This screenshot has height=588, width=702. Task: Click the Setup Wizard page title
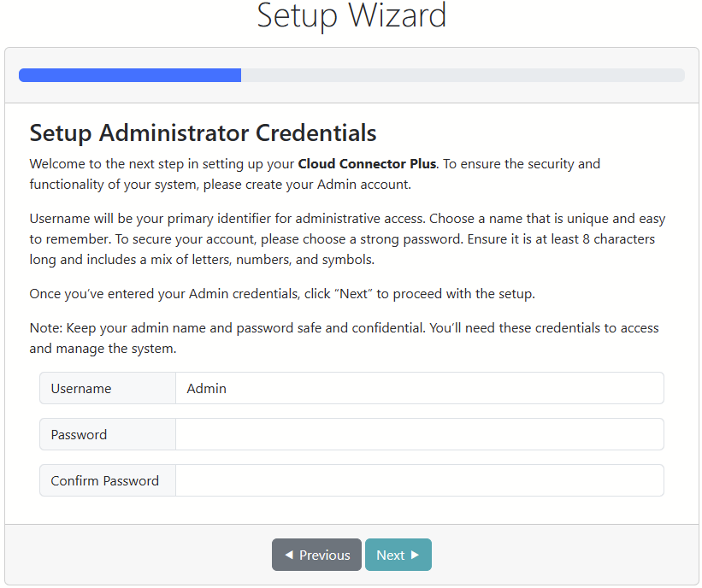point(351,15)
